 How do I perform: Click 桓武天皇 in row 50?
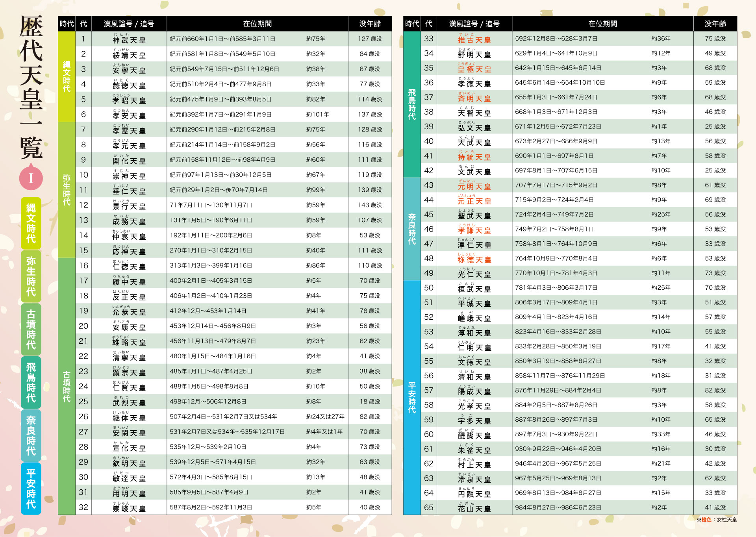474,289
